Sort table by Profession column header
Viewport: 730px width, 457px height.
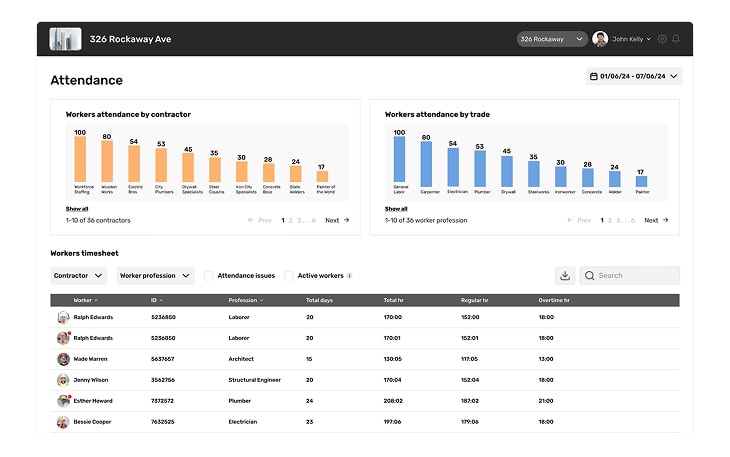pyautogui.click(x=245, y=300)
